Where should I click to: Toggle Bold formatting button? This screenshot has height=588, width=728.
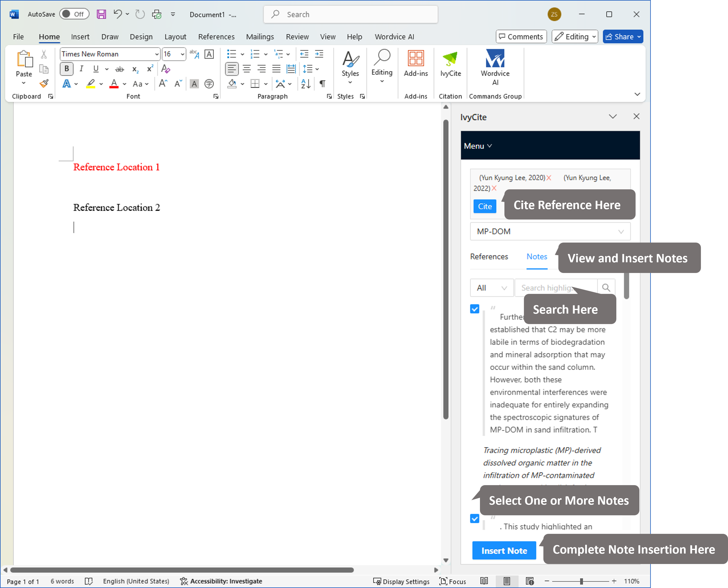click(66, 69)
